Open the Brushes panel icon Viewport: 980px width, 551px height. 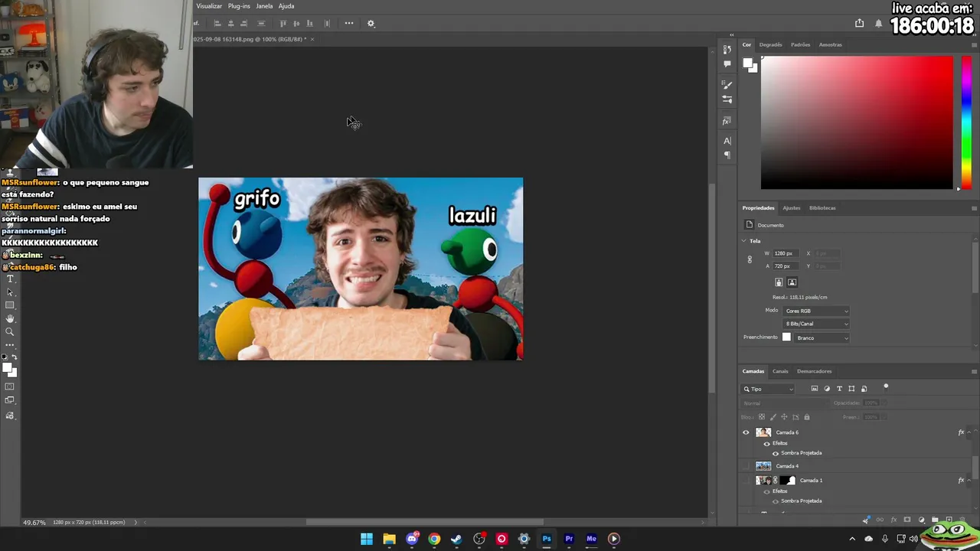pyautogui.click(x=727, y=84)
